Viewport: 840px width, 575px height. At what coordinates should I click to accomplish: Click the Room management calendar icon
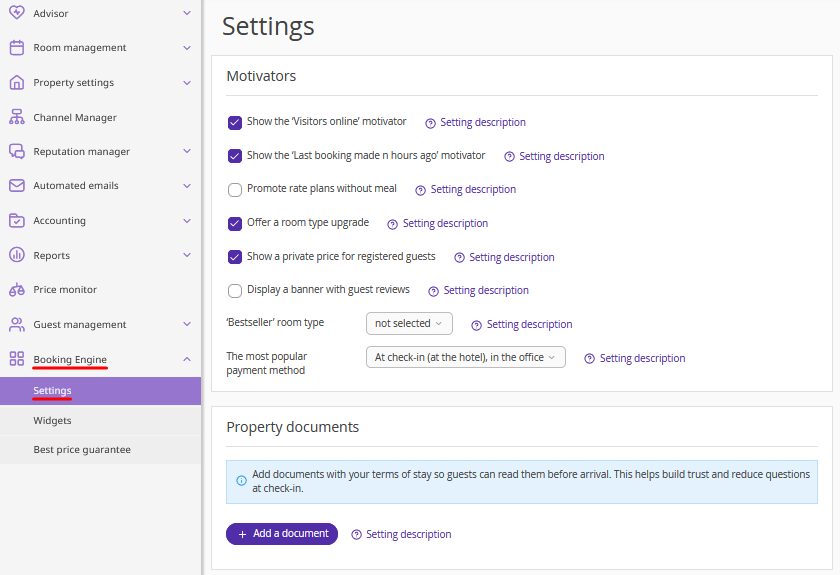click(16, 47)
